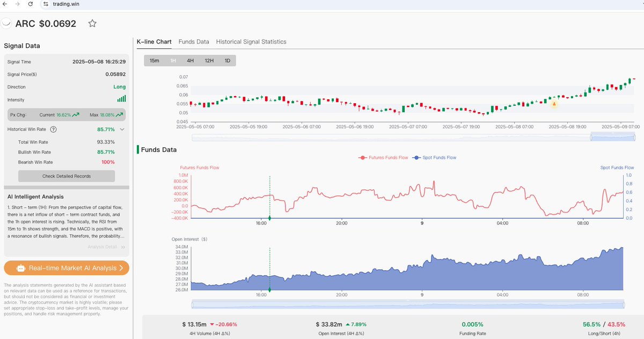Select the 15m timeframe

[154, 61]
